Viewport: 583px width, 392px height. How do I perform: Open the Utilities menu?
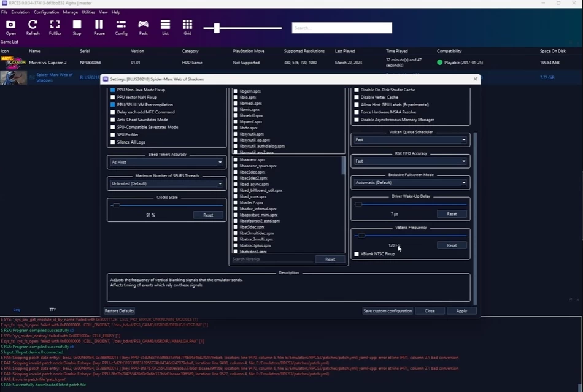coord(88,12)
